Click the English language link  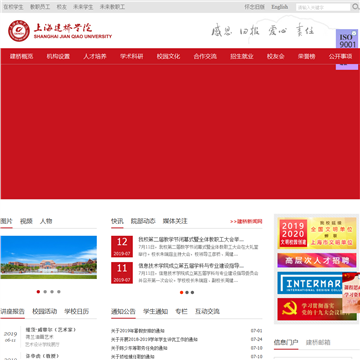click(x=280, y=7)
